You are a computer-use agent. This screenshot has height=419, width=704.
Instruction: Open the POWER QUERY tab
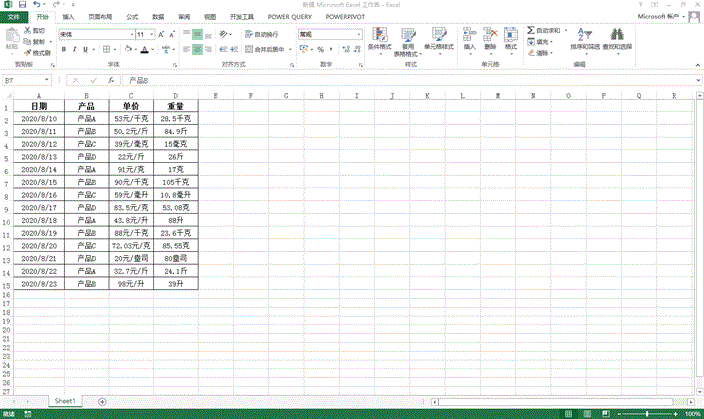pos(289,17)
